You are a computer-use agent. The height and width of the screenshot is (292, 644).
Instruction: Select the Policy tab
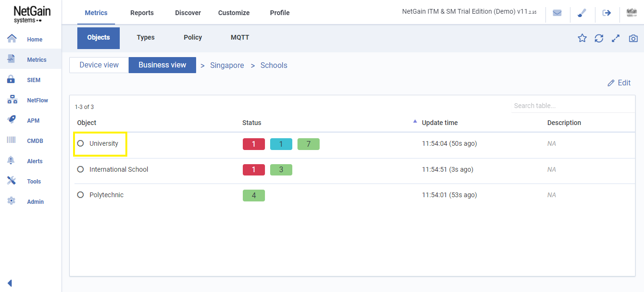[193, 38]
